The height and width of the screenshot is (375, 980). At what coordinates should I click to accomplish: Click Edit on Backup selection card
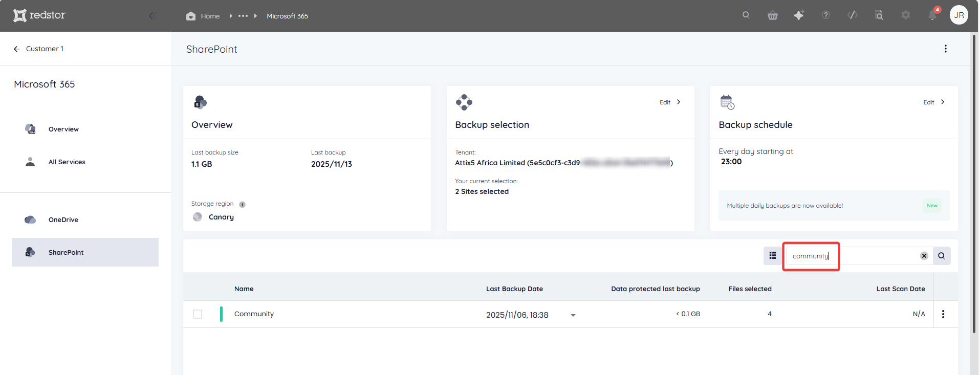(x=670, y=102)
